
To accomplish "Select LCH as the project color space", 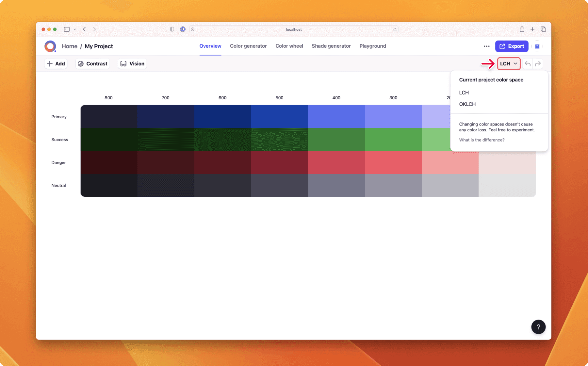I will click(x=464, y=92).
